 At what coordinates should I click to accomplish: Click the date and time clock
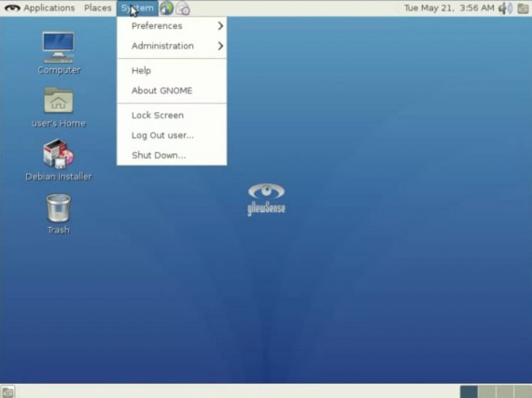point(449,7)
